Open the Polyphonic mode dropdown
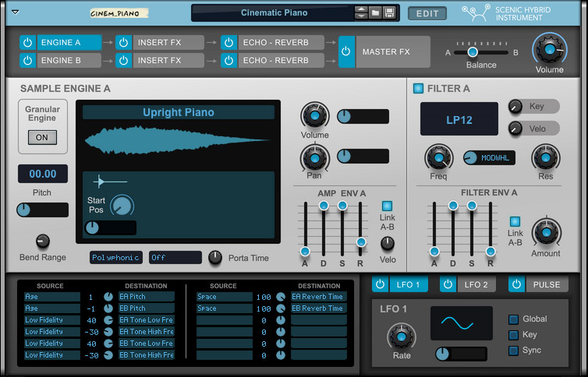This screenshot has height=377, width=588. 116,258
